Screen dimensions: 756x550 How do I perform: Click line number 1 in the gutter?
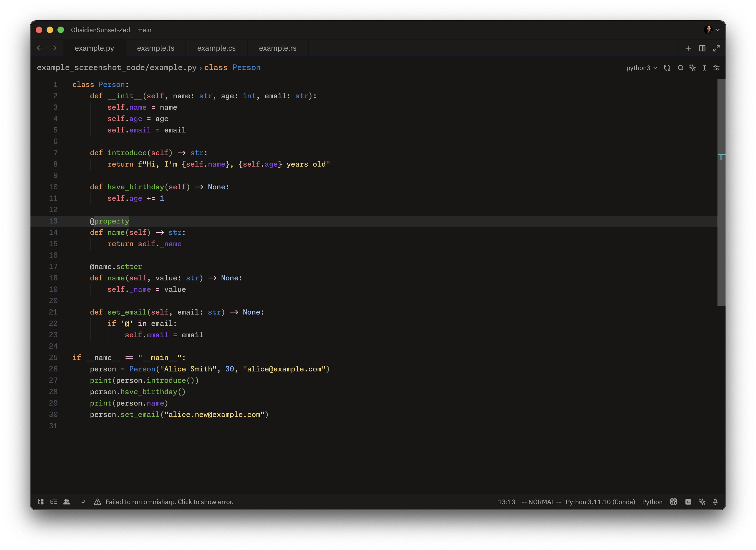[x=55, y=85]
